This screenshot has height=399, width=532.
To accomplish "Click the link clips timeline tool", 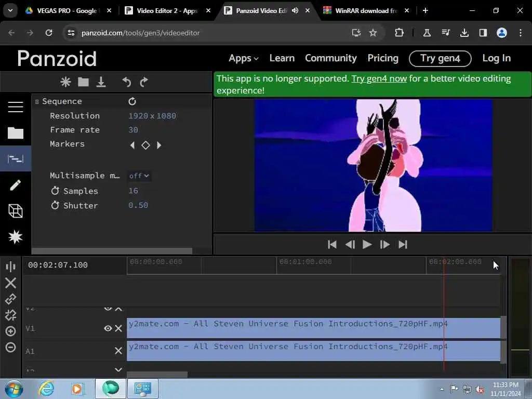I will 10,299.
